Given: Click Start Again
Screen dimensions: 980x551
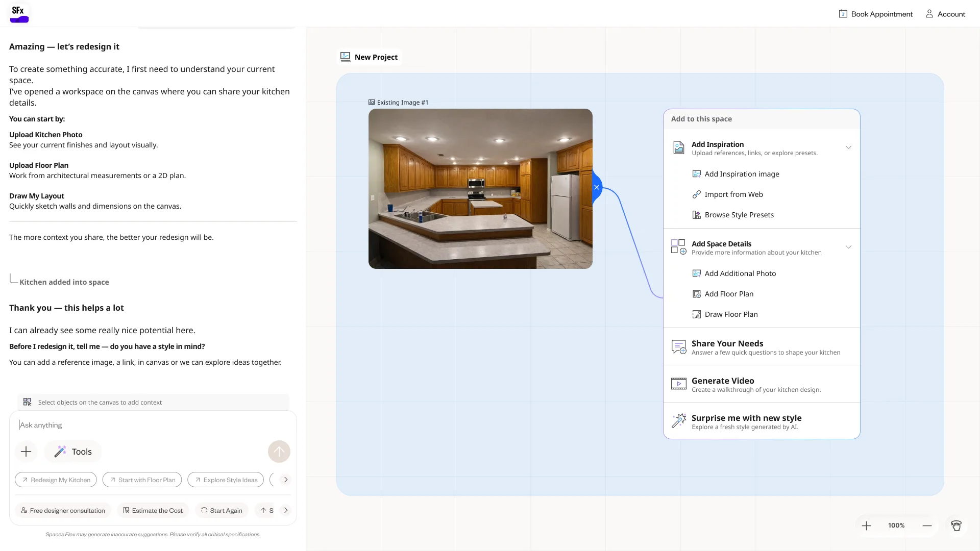Looking at the screenshot, I should pyautogui.click(x=222, y=511).
